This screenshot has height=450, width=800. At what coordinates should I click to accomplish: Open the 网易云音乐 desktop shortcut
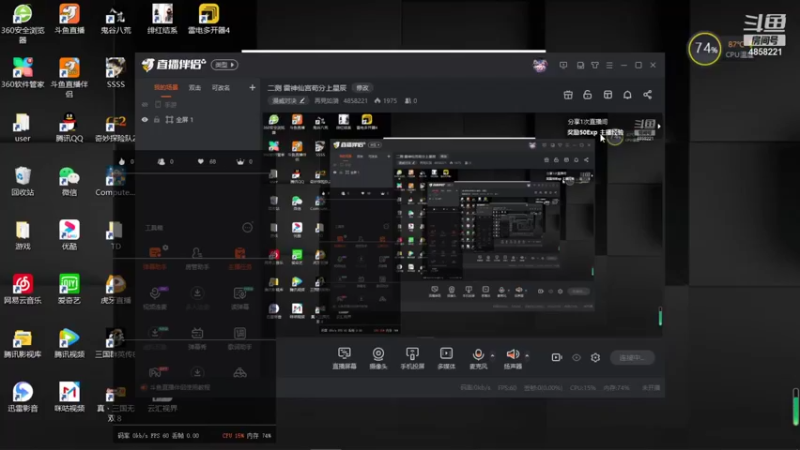point(22,289)
